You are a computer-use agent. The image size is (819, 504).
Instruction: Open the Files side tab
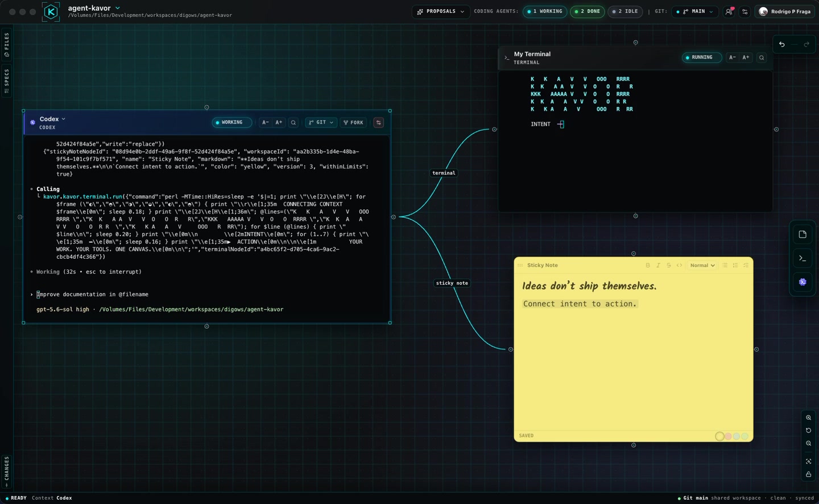[x=6, y=44]
